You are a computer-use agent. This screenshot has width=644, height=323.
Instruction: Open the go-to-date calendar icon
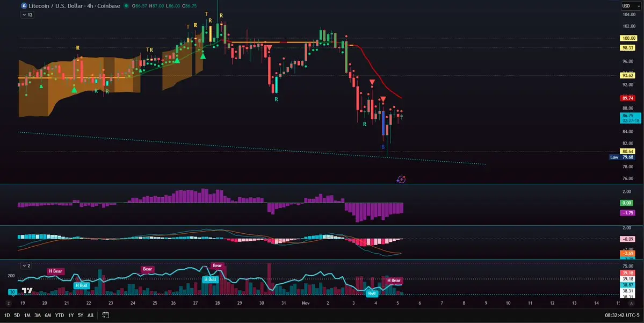[106, 315]
